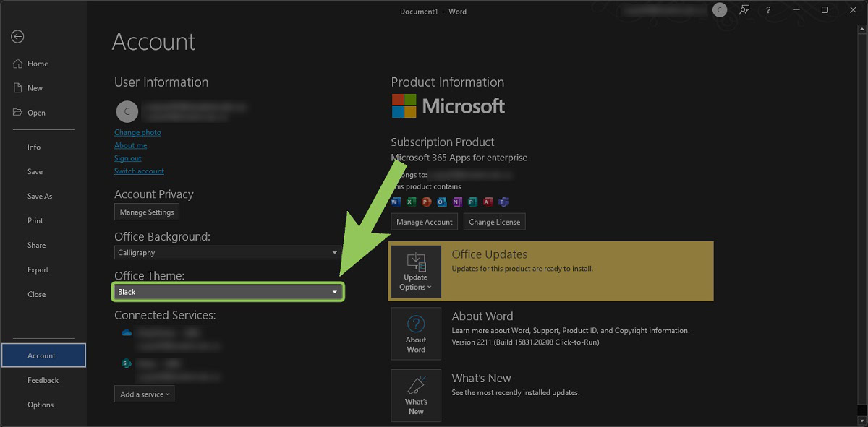Open the What's New icon button

pyautogui.click(x=416, y=396)
